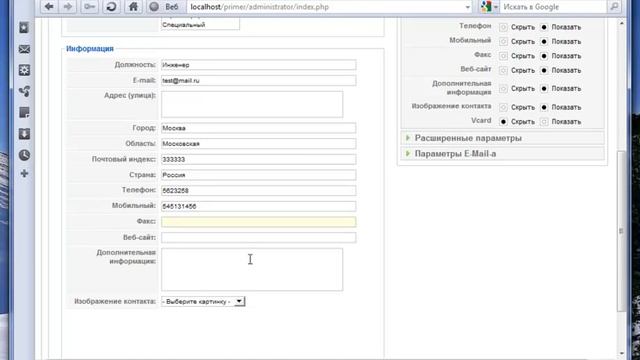The height and width of the screenshot is (360, 640).
Task: Open the bookmarks star sidebar panel
Action: (x=24, y=28)
